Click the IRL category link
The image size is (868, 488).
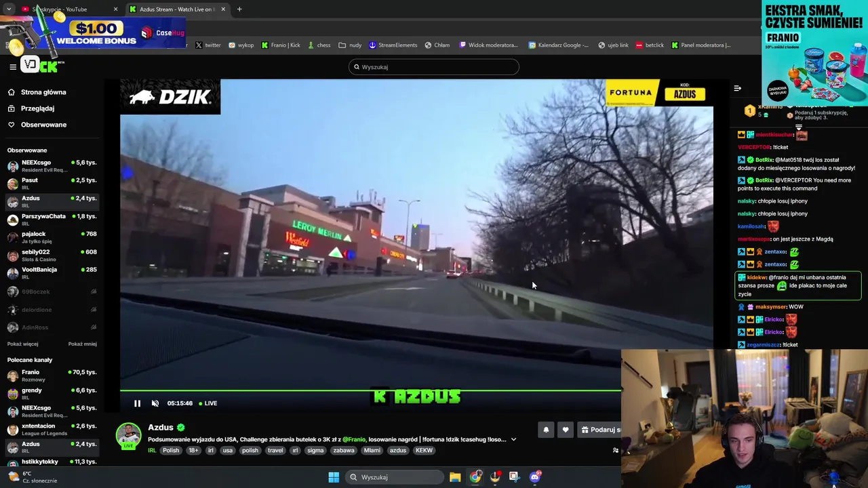pos(152,450)
